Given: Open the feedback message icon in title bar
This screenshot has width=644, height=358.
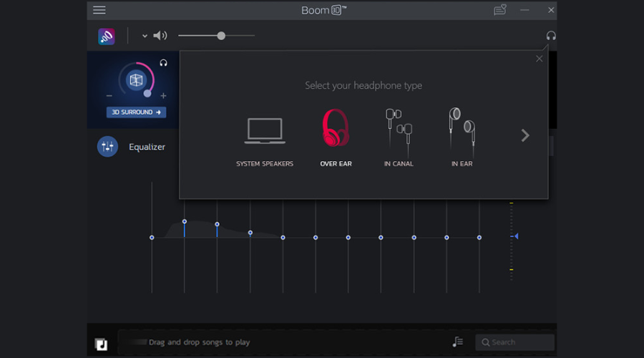Looking at the screenshot, I should (x=500, y=9).
